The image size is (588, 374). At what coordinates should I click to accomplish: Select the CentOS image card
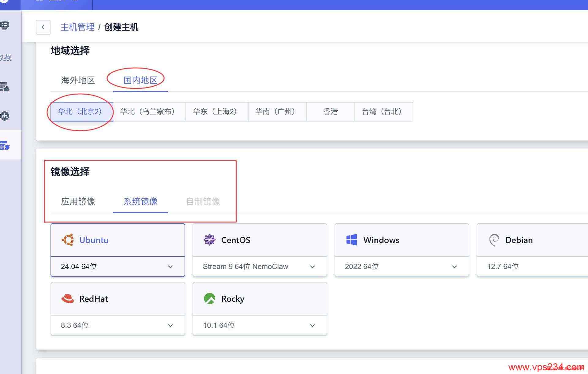coord(260,240)
